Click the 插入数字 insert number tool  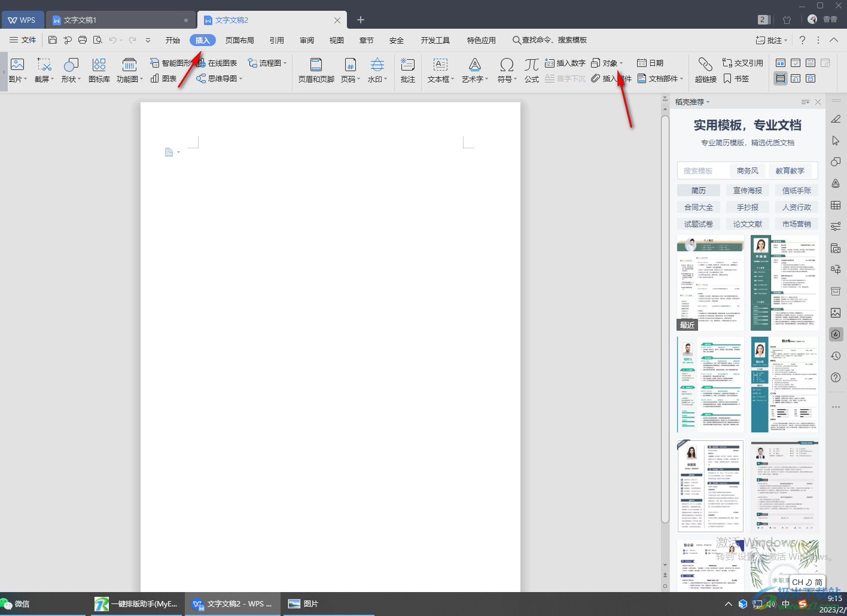[x=565, y=63]
